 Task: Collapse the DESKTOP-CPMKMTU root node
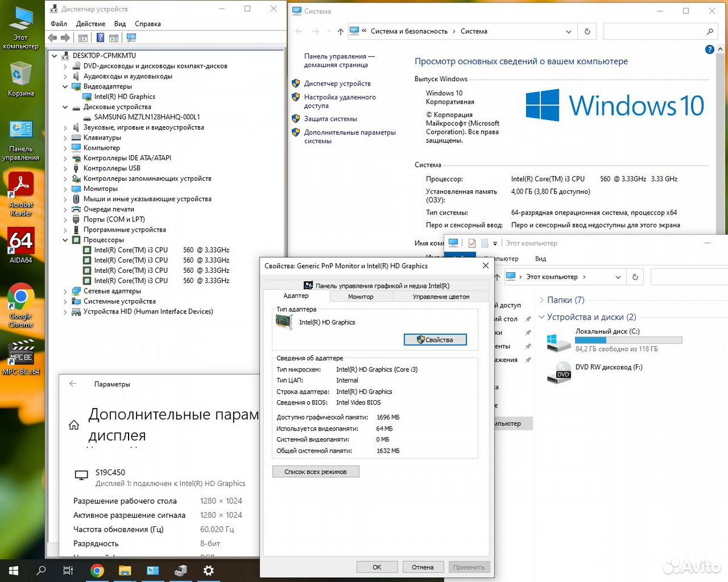pyautogui.click(x=55, y=56)
